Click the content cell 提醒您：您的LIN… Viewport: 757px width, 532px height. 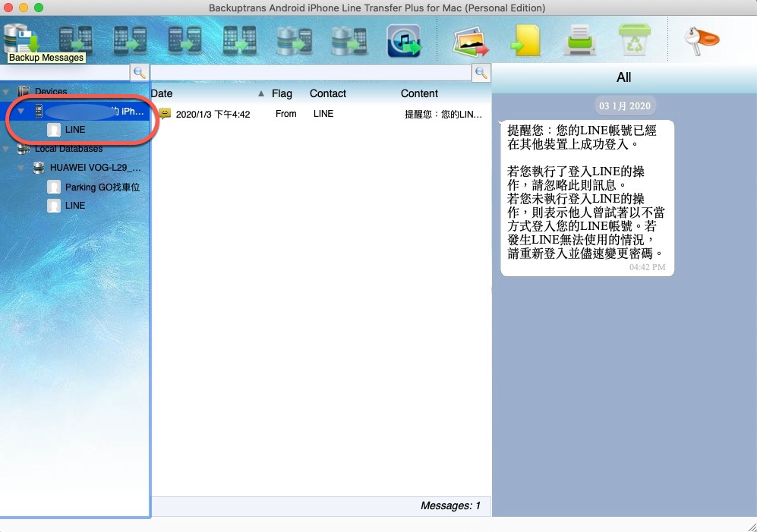coord(443,114)
